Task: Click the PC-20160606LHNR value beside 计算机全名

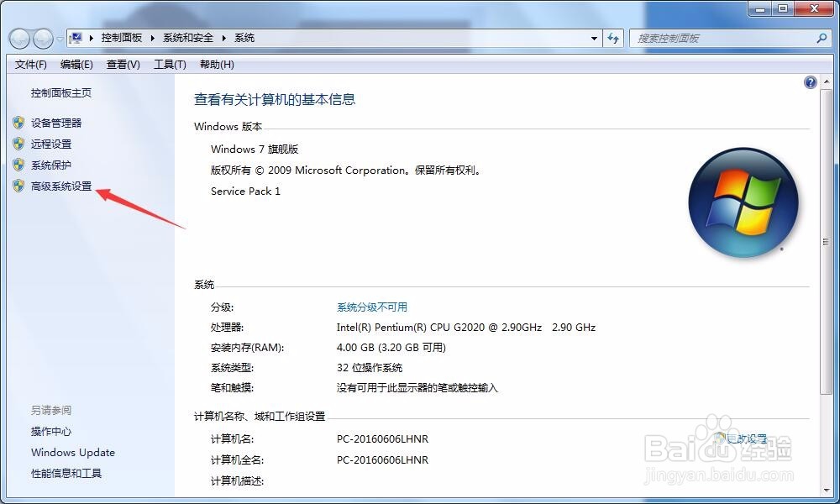Action: pyautogui.click(x=382, y=460)
